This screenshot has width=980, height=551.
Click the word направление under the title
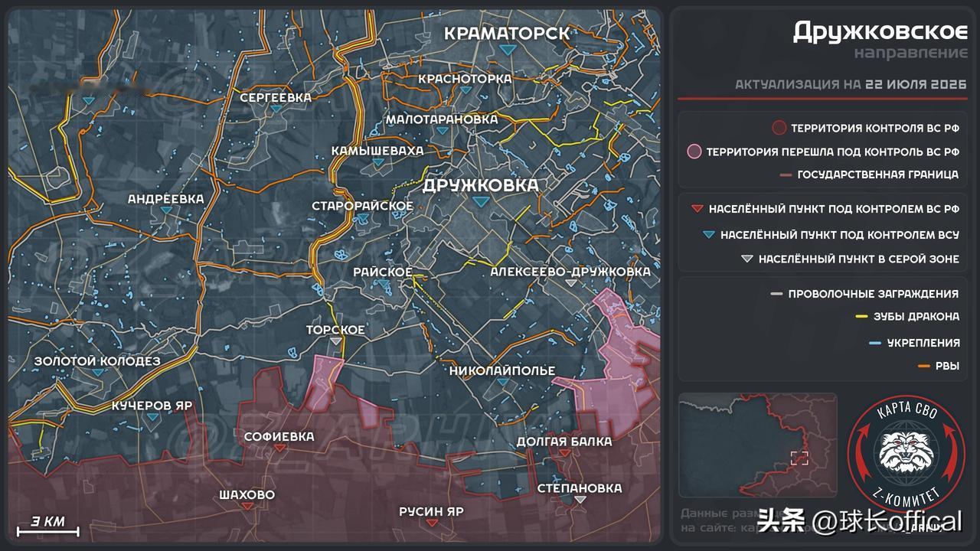pyautogui.click(x=911, y=53)
